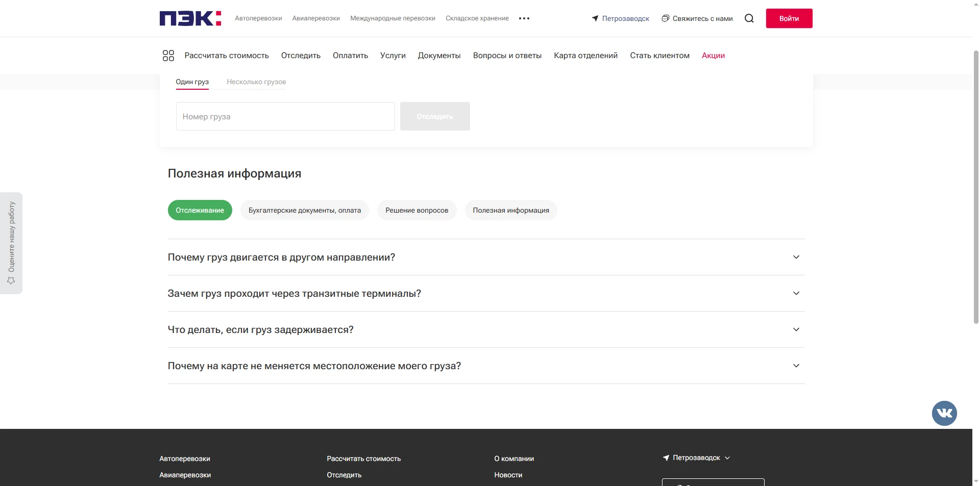Open footer Рассчитать стоимость link
980x486 pixels.
tap(364, 458)
